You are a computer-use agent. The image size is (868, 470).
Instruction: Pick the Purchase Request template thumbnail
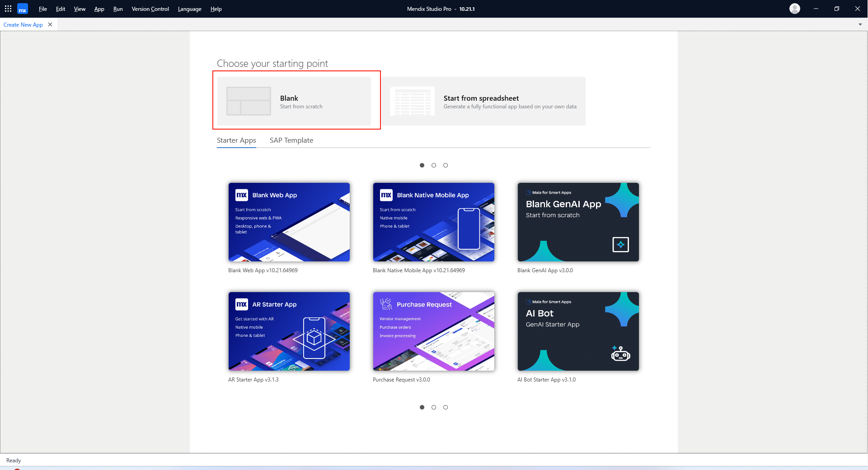point(434,331)
